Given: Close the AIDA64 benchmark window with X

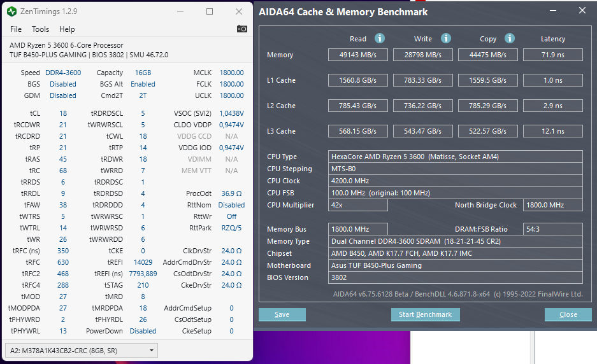Looking at the screenshot, I should pyautogui.click(x=582, y=11).
